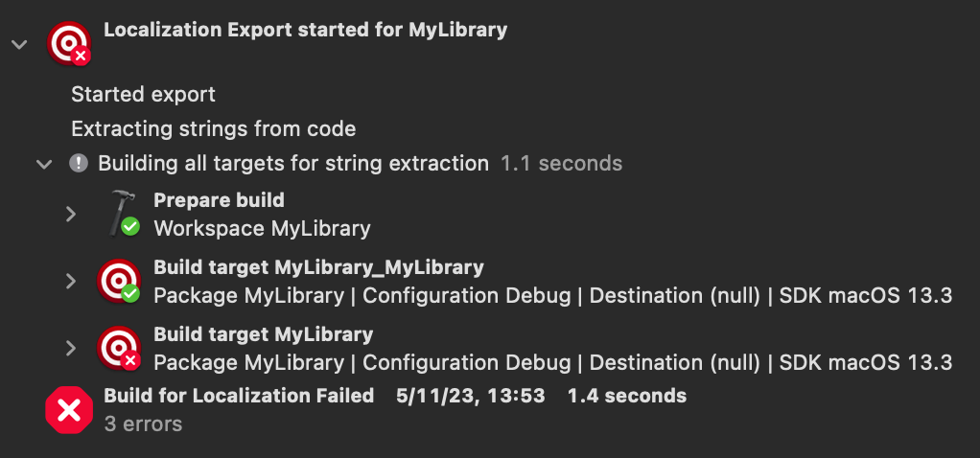Select the Extracting strings from code line
Viewport: 980px width, 458px height.
pyautogui.click(x=213, y=128)
